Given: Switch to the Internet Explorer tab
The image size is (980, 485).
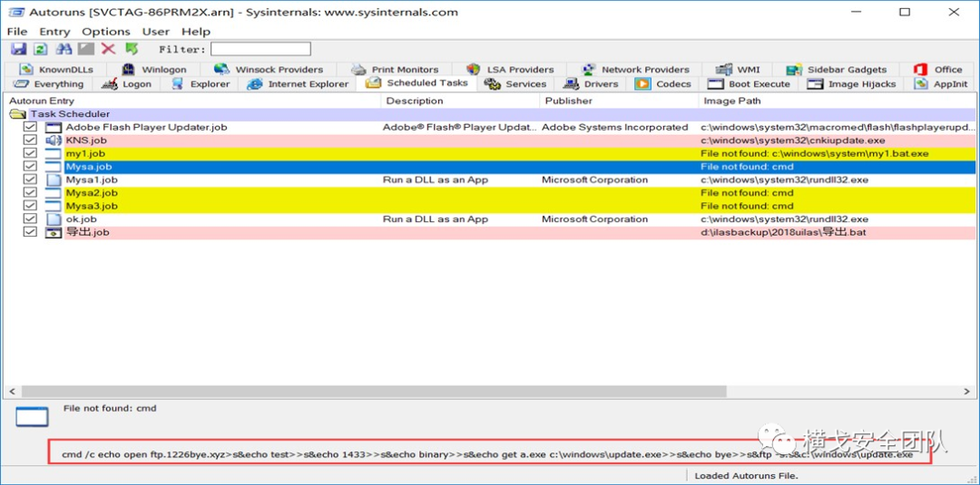Looking at the screenshot, I should click(297, 83).
